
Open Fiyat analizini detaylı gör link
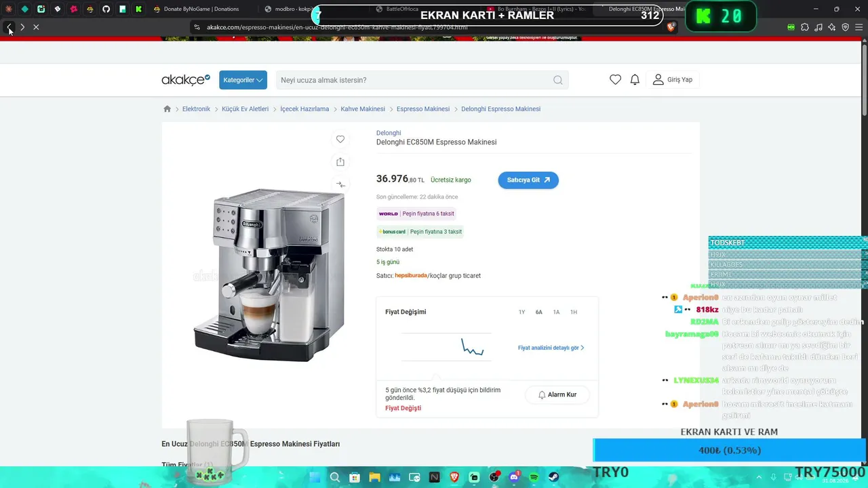point(551,348)
